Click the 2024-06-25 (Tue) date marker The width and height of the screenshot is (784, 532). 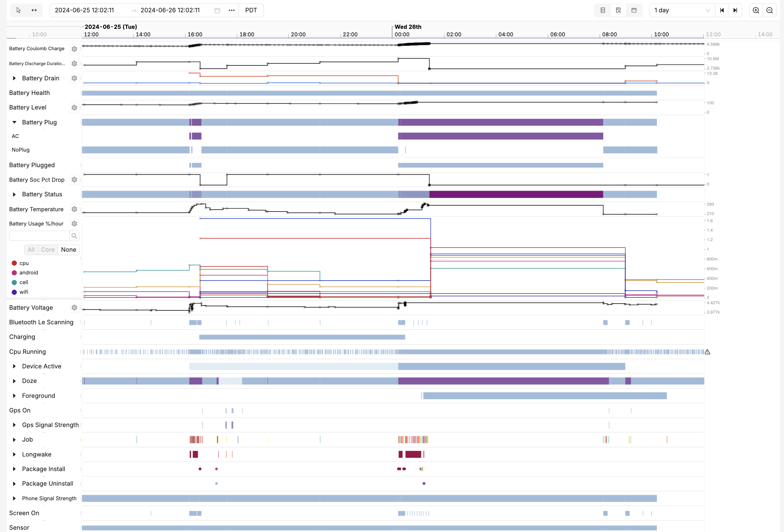pos(111,27)
